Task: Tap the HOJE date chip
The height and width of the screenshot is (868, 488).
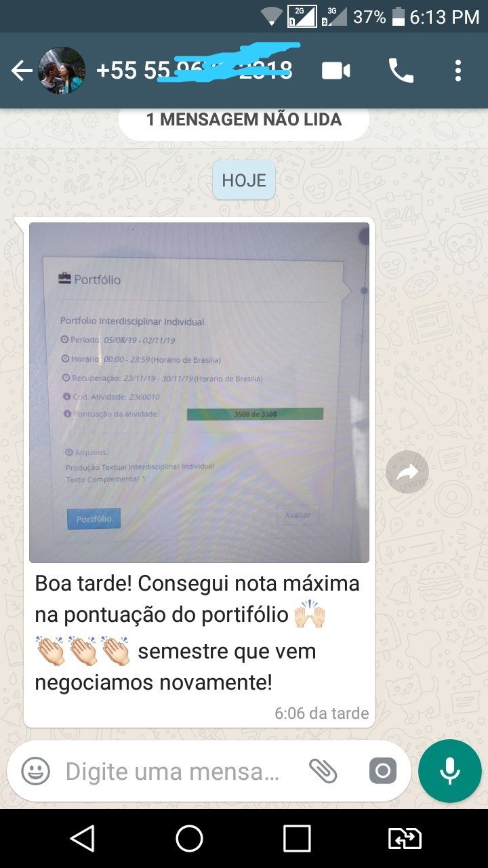Action: click(244, 180)
